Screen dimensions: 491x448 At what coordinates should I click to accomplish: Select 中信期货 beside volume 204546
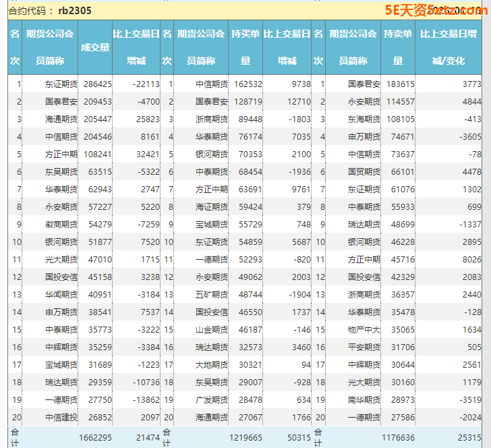point(61,137)
